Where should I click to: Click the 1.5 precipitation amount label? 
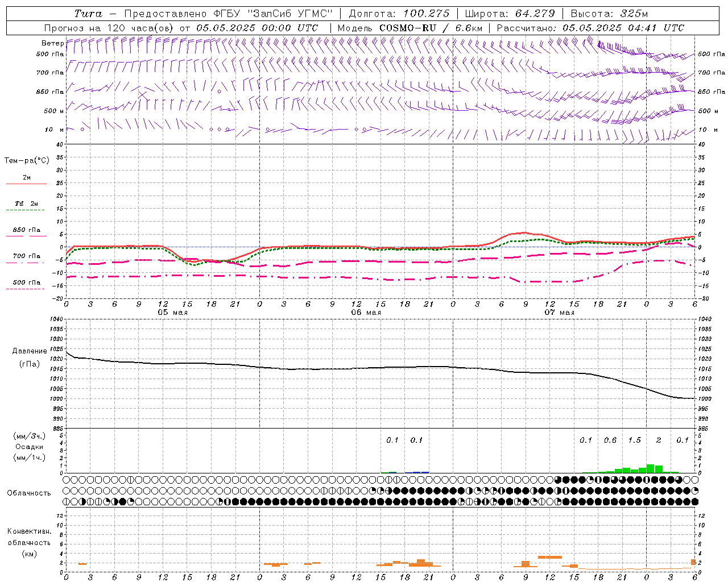click(x=634, y=440)
